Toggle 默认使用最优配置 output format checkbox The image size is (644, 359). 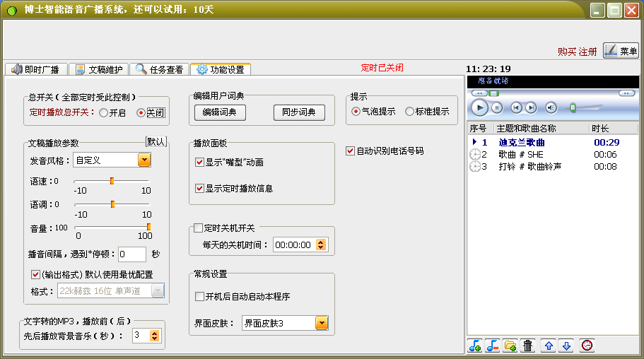pos(92,274)
